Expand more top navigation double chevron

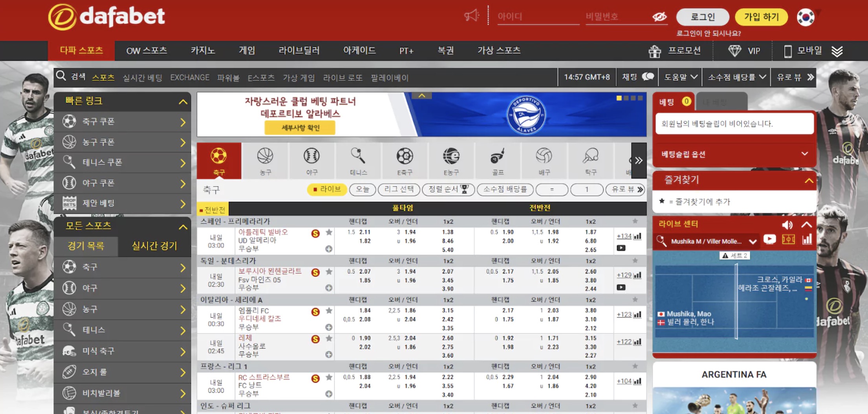tap(837, 51)
